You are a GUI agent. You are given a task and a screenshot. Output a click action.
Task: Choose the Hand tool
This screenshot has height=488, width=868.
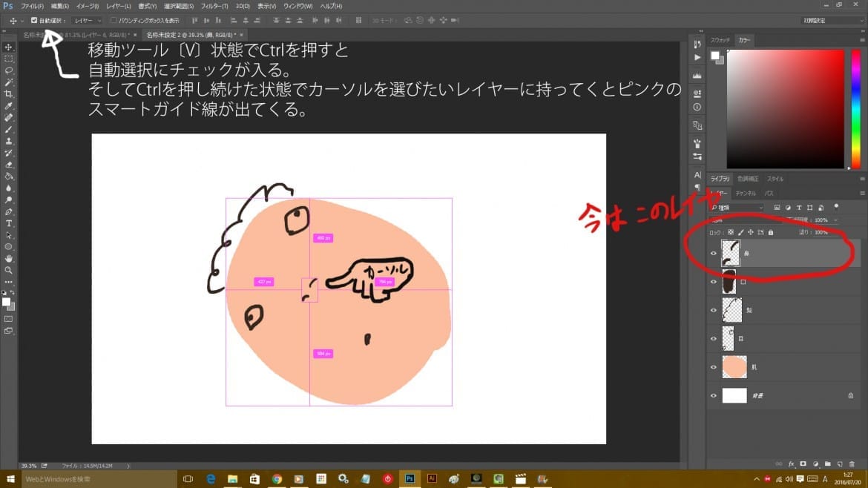(x=9, y=258)
